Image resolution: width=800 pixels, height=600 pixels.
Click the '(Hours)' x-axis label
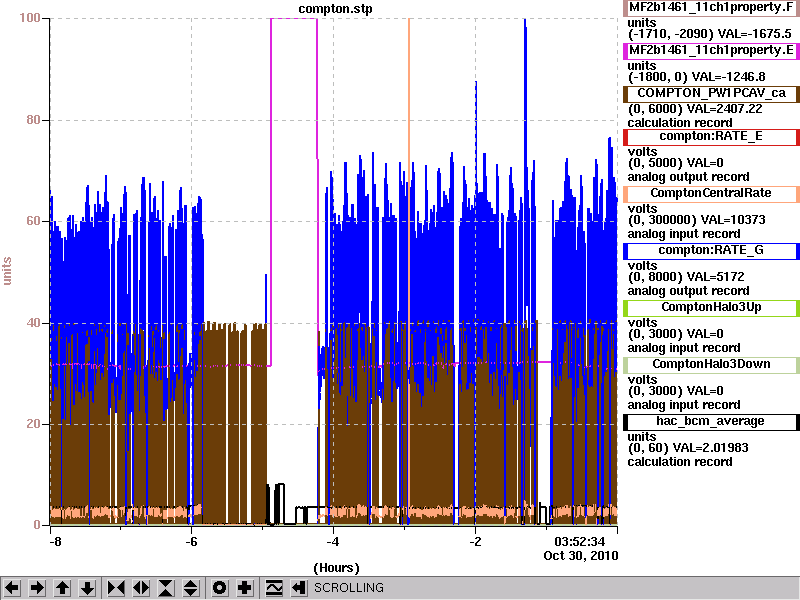(x=336, y=568)
